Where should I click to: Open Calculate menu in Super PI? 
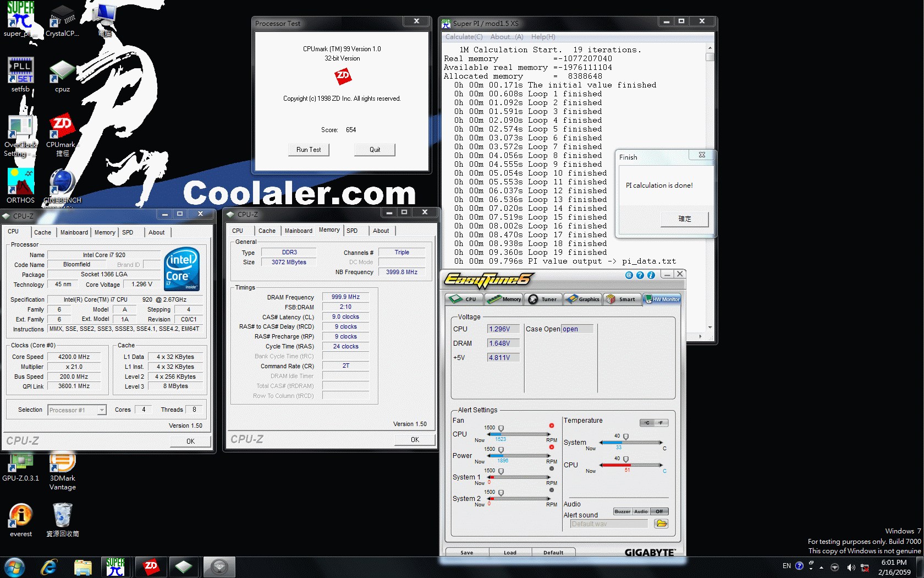pyautogui.click(x=464, y=37)
